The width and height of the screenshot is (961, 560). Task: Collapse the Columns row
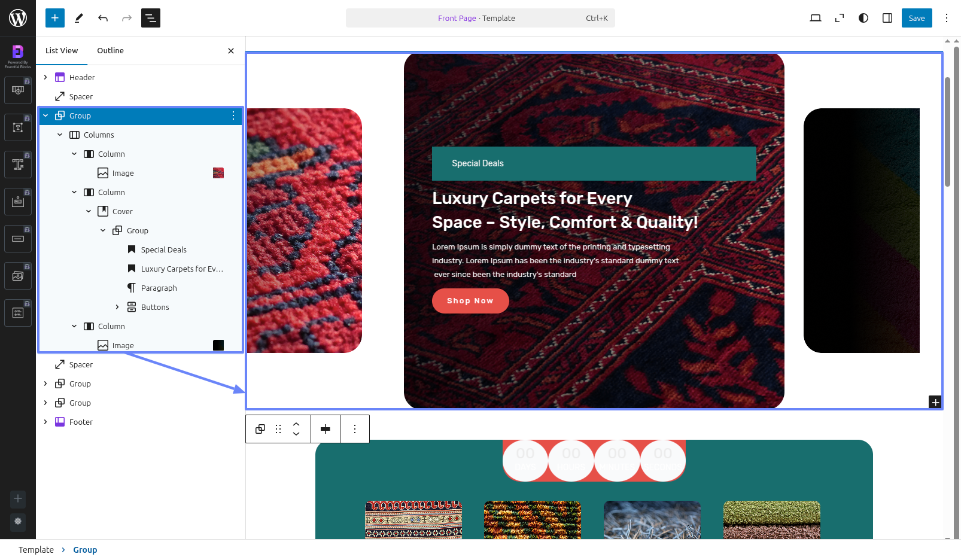pyautogui.click(x=60, y=135)
